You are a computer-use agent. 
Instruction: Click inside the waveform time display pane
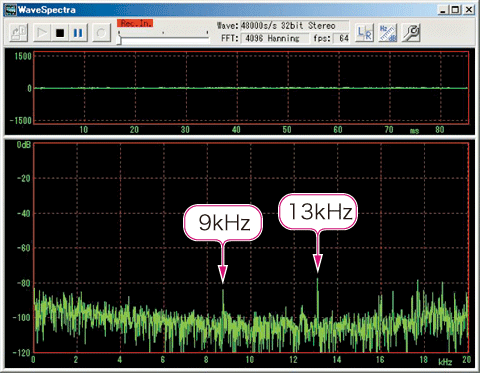[x=251, y=88]
